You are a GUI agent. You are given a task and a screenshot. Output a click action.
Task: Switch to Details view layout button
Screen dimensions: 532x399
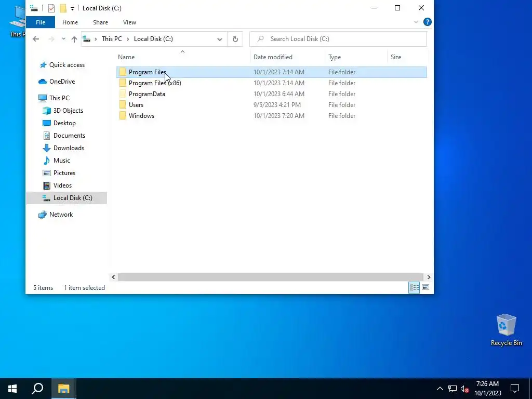click(x=414, y=288)
